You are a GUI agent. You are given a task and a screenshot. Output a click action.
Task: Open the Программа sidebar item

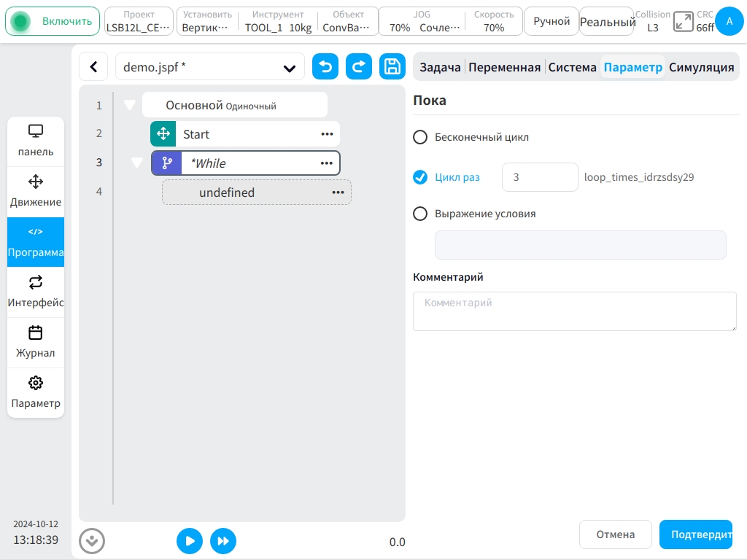36,242
